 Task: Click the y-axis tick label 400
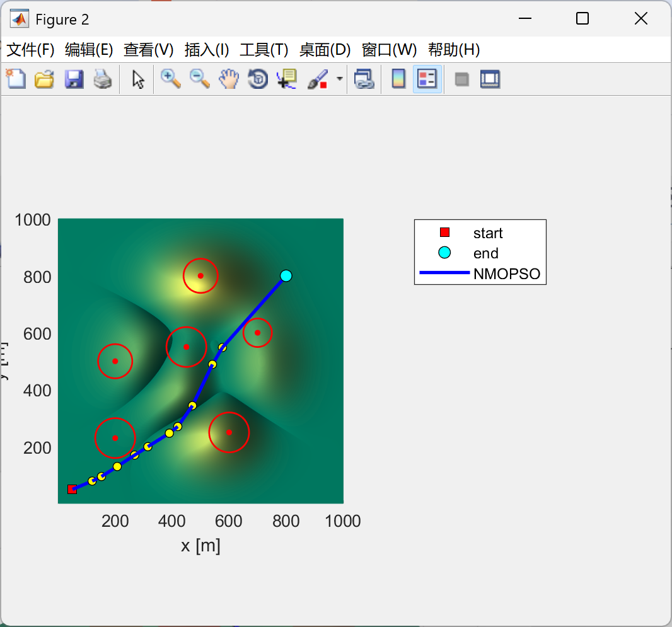37,391
